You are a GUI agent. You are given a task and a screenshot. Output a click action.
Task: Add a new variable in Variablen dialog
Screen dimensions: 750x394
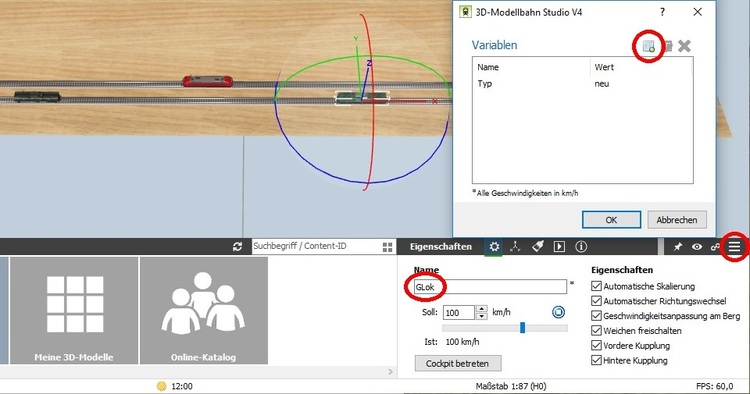coord(649,46)
